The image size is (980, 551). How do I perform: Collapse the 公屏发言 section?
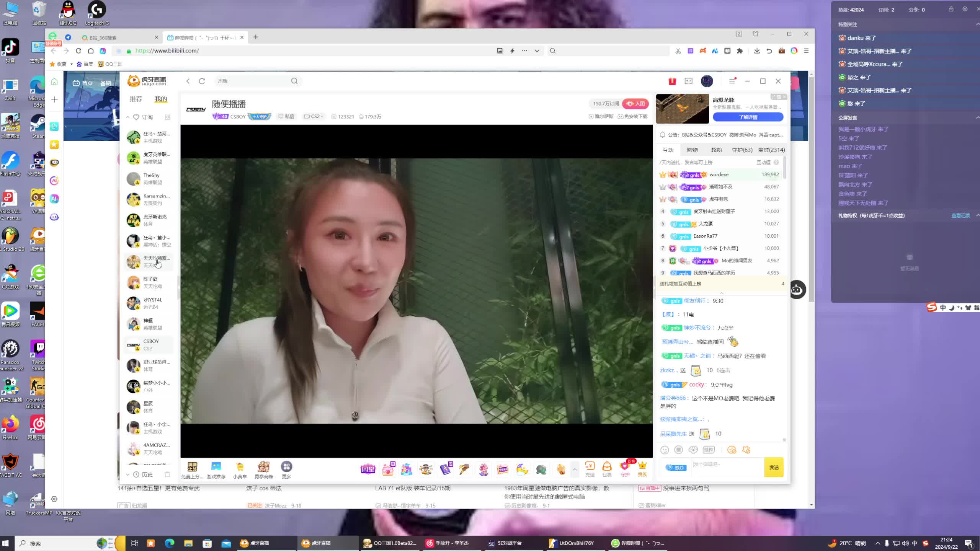click(977, 117)
